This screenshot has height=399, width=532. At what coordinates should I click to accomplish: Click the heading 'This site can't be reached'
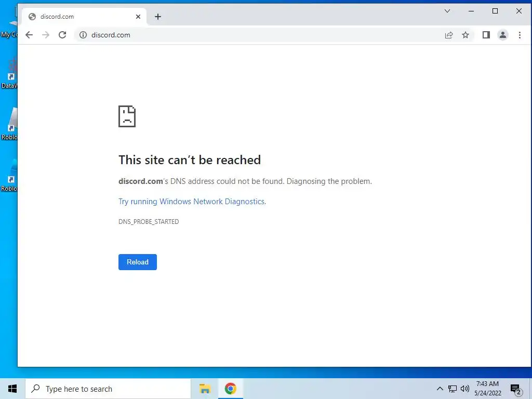[190, 160]
